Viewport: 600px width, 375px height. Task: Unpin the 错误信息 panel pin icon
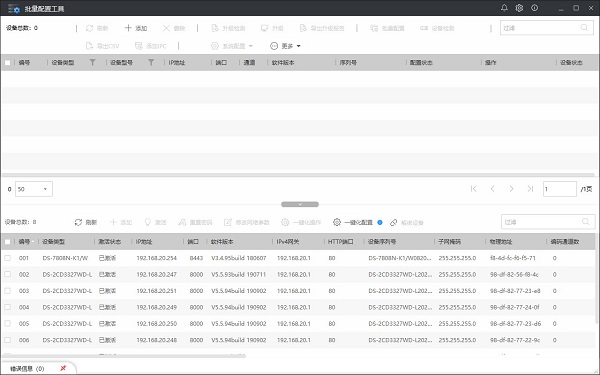click(x=63, y=368)
